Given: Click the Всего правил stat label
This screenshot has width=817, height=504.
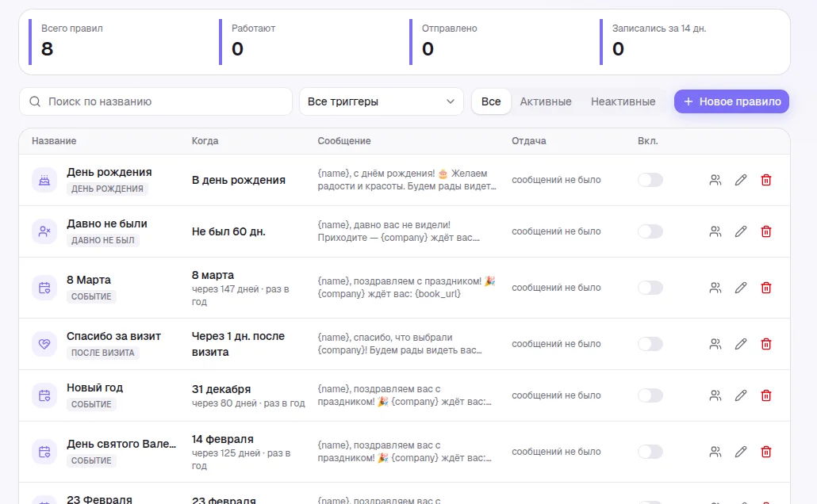Looking at the screenshot, I should (x=72, y=29).
